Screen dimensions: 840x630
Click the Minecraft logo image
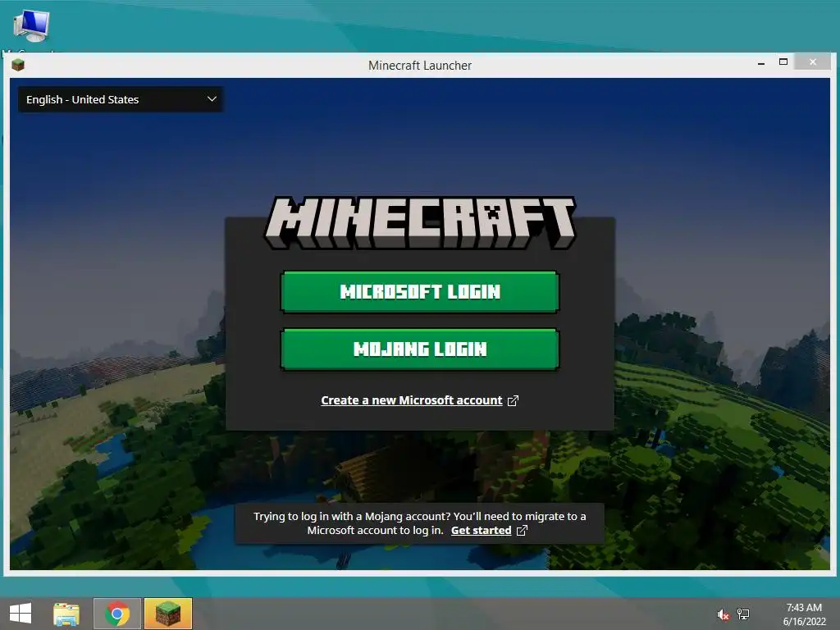[420, 222]
